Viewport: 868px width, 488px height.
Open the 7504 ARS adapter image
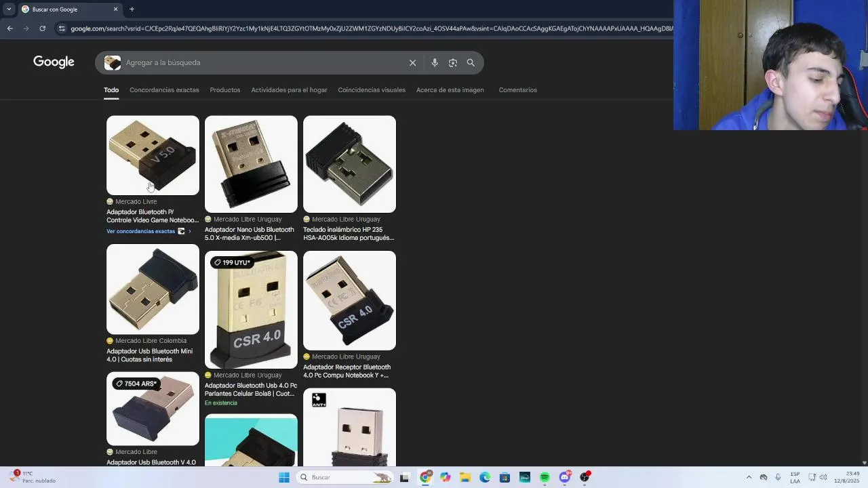153,409
